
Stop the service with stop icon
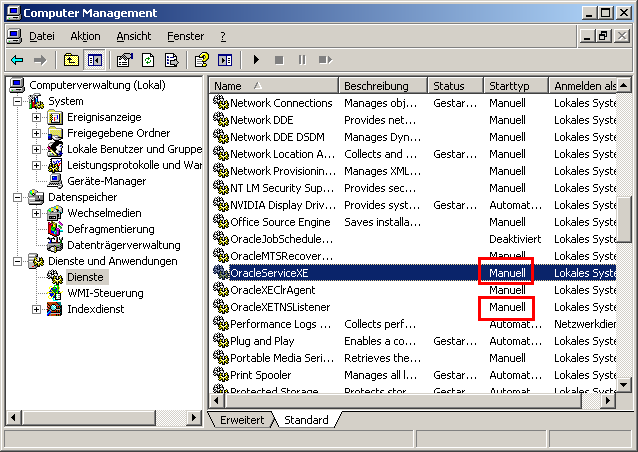[x=279, y=60]
